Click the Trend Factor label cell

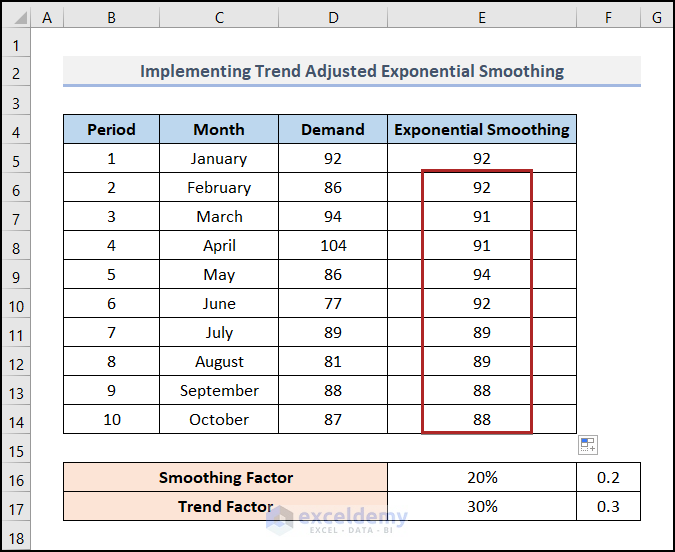pyautogui.click(x=225, y=507)
